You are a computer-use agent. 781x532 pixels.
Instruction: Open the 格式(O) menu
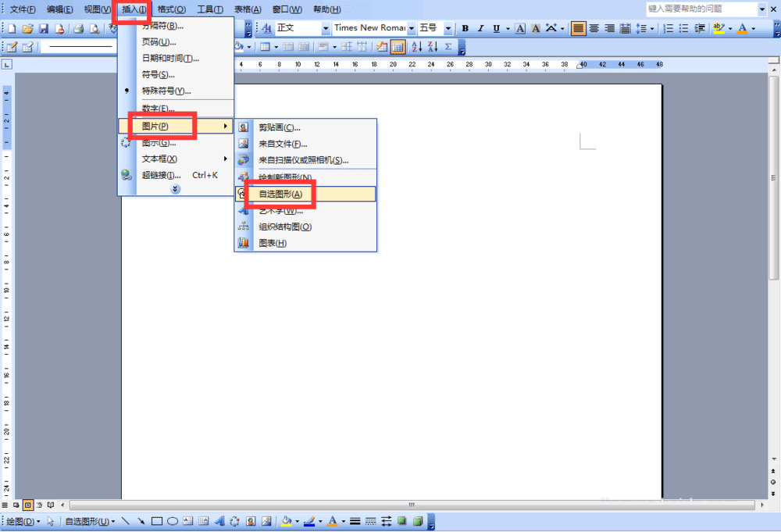click(171, 9)
